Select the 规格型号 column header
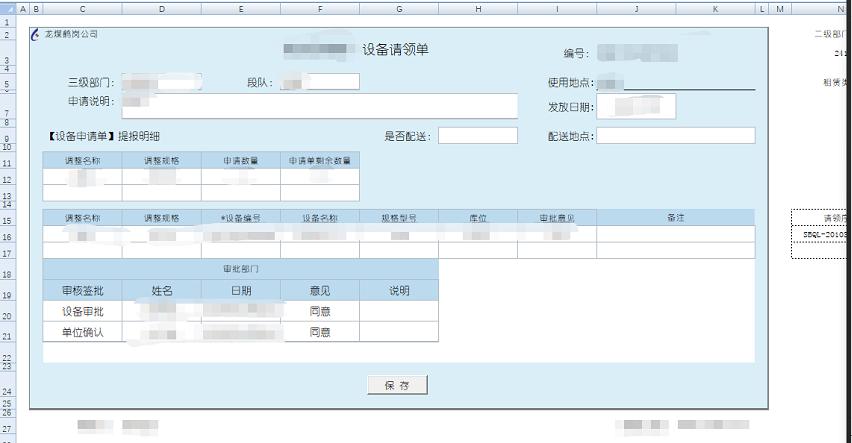Image resolution: width=852 pixels, height=443 pixels. (x=399, y=217)
